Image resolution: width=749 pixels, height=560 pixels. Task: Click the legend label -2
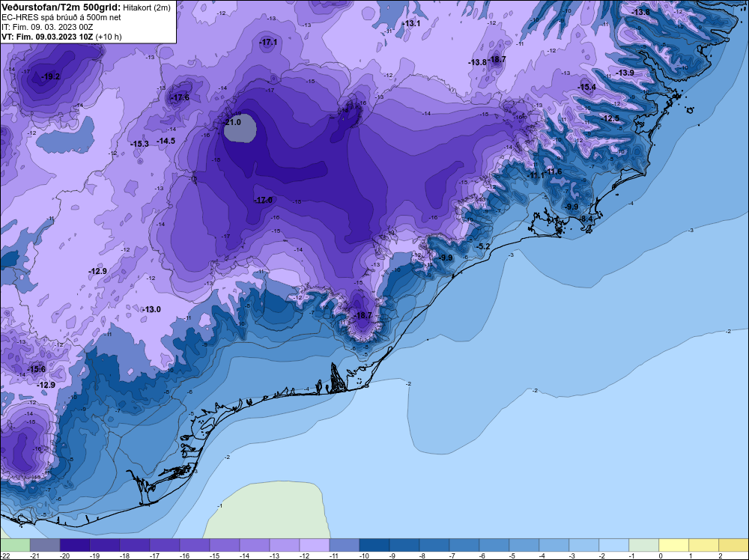click(x=602, y=556)
